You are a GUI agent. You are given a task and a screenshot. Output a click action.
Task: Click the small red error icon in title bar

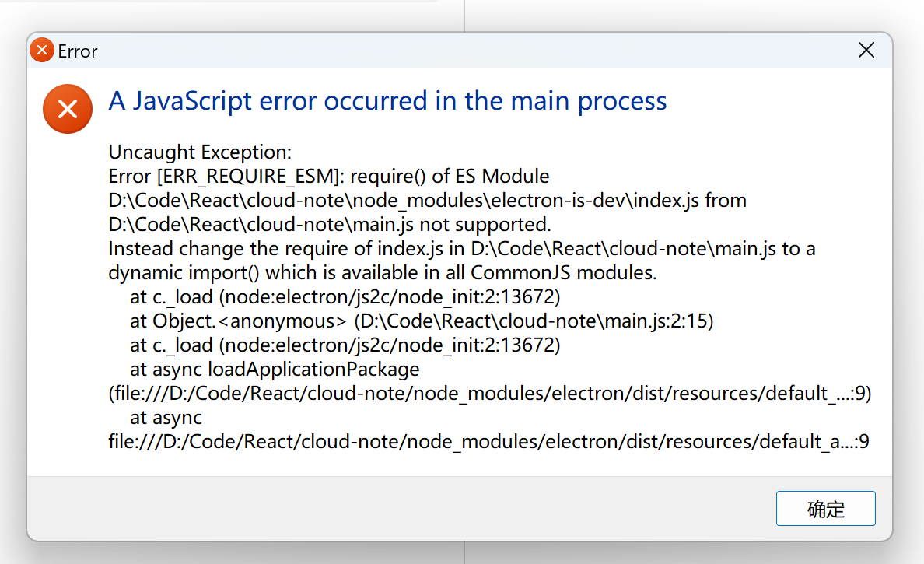[42, 50]
